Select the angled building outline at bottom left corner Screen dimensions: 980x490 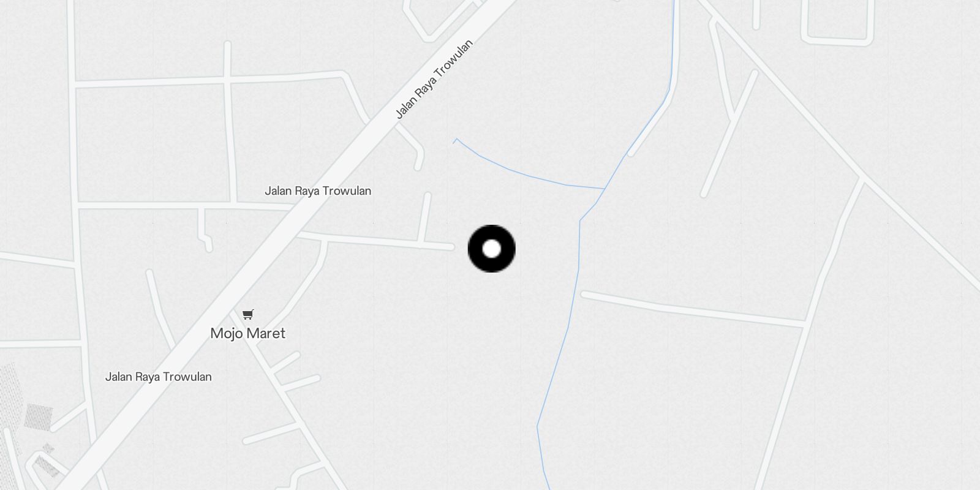tap(47, 466)
